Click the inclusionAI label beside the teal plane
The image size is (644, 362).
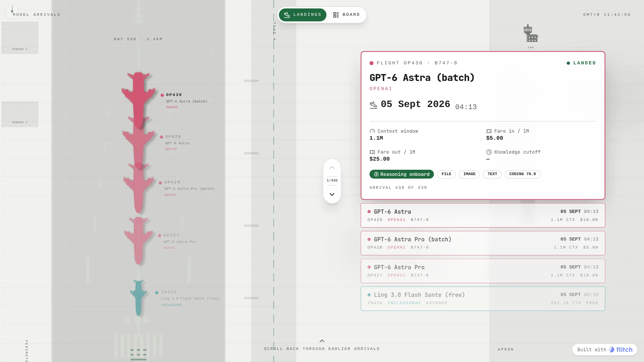click(x=171, y=305)
